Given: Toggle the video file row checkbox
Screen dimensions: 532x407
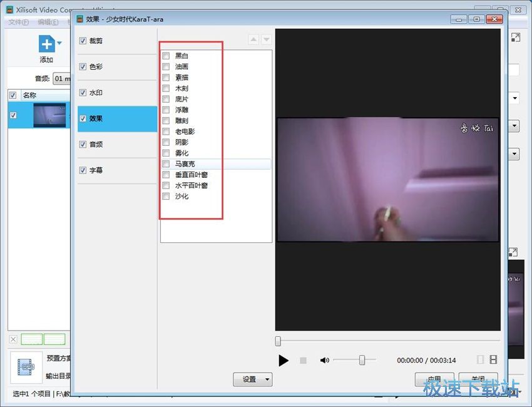Looking at the screenshot, I should [13, 115].
